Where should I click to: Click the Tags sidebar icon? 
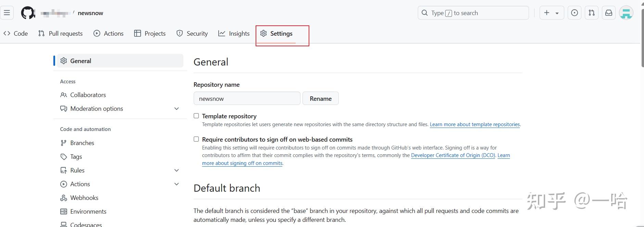coord(64,156)
